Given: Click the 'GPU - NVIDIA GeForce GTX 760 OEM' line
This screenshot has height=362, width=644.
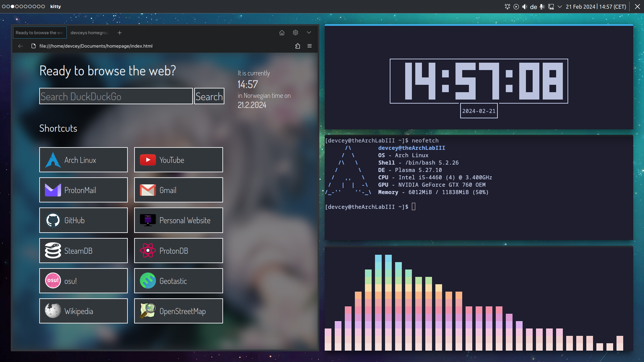Looking at the screenshot, I should pos(432,185).
